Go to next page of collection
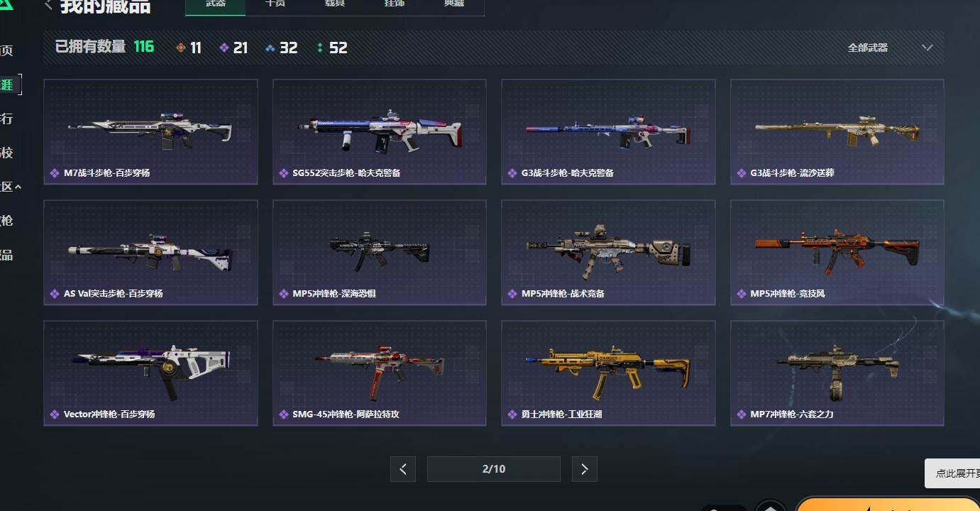 pos(584,469)
